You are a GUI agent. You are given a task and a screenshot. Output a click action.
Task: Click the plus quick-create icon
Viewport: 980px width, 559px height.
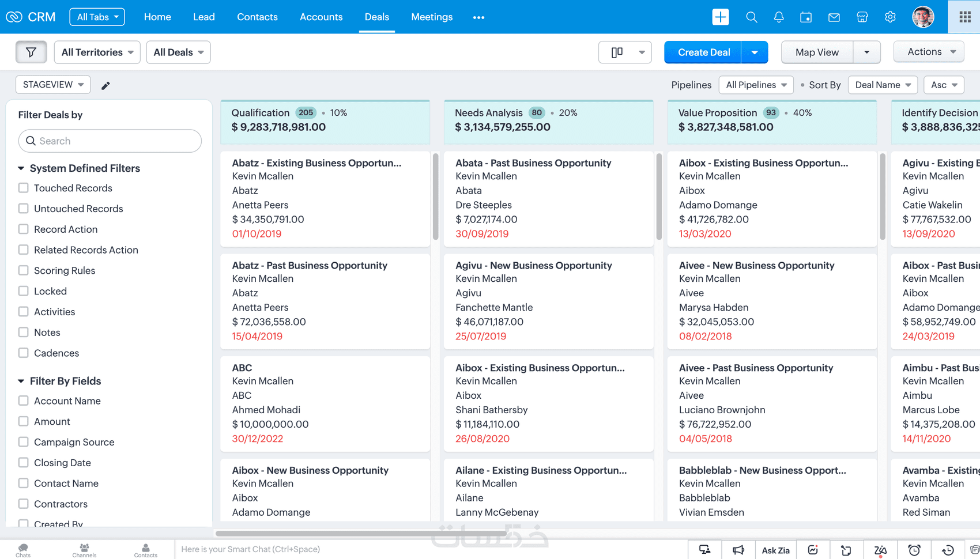click(x=721, y=17)
